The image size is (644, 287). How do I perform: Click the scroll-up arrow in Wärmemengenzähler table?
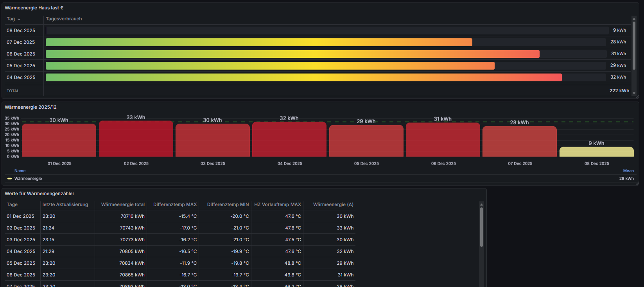click(x=481, y=204)
